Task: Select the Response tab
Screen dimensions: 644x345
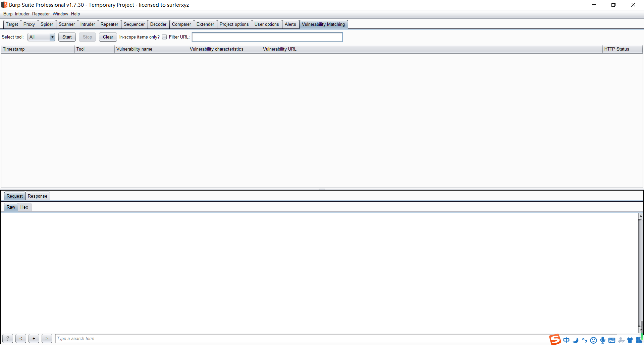Action: click(38, 196)
